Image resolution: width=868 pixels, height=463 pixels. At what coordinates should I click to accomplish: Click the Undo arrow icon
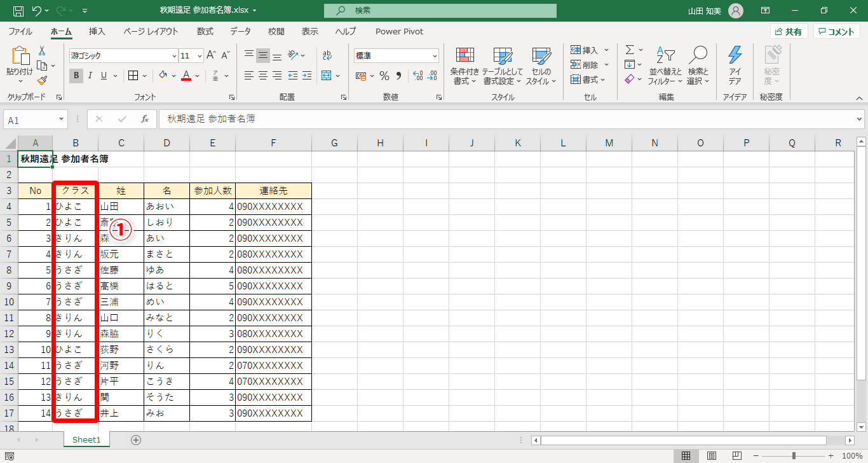click(x=37, y=11)
